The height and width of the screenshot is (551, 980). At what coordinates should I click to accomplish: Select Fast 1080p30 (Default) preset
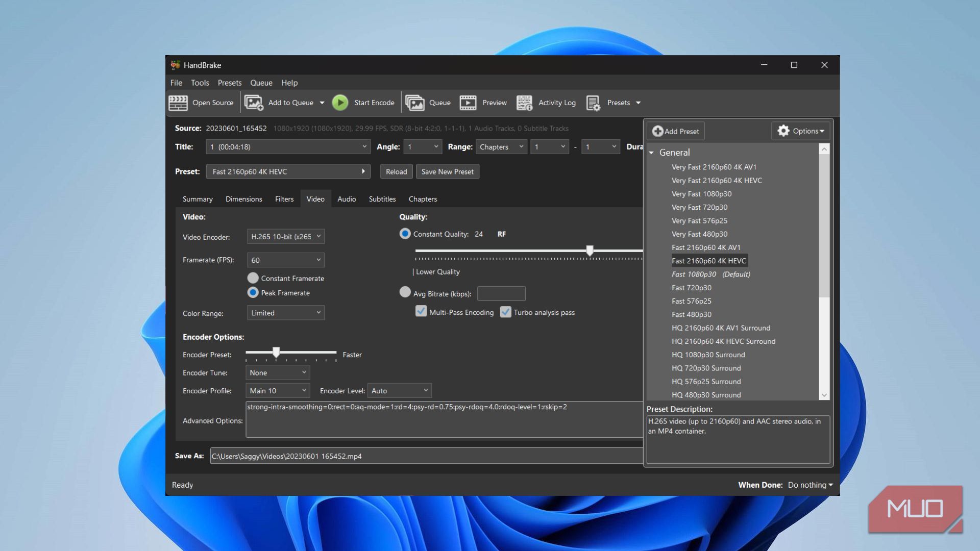click(x=710, y=274)
